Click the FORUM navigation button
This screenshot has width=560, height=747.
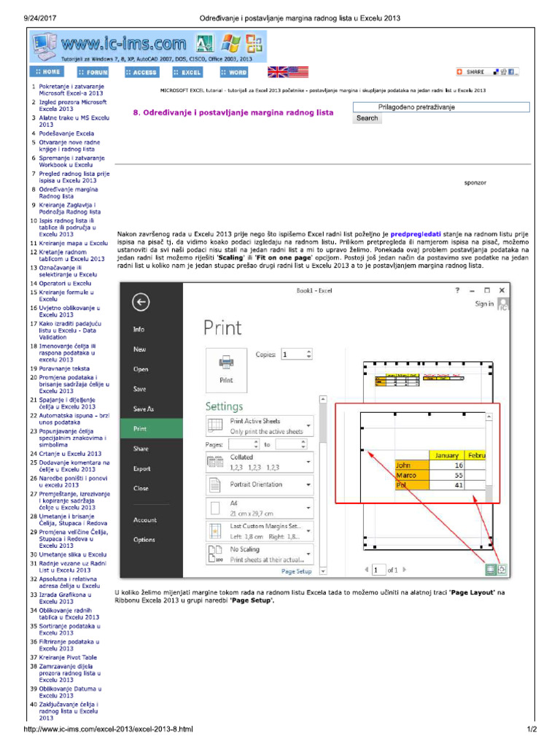click(93, 72)
